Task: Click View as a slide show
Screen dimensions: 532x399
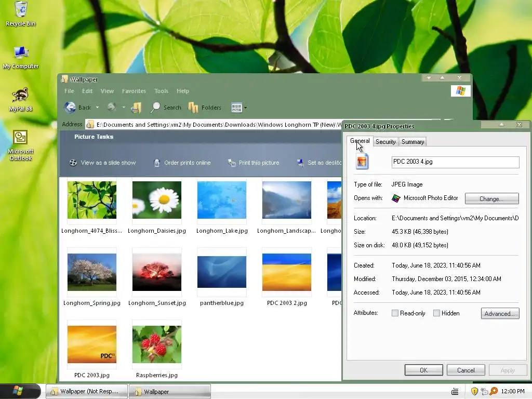Action: pos(102,163)
